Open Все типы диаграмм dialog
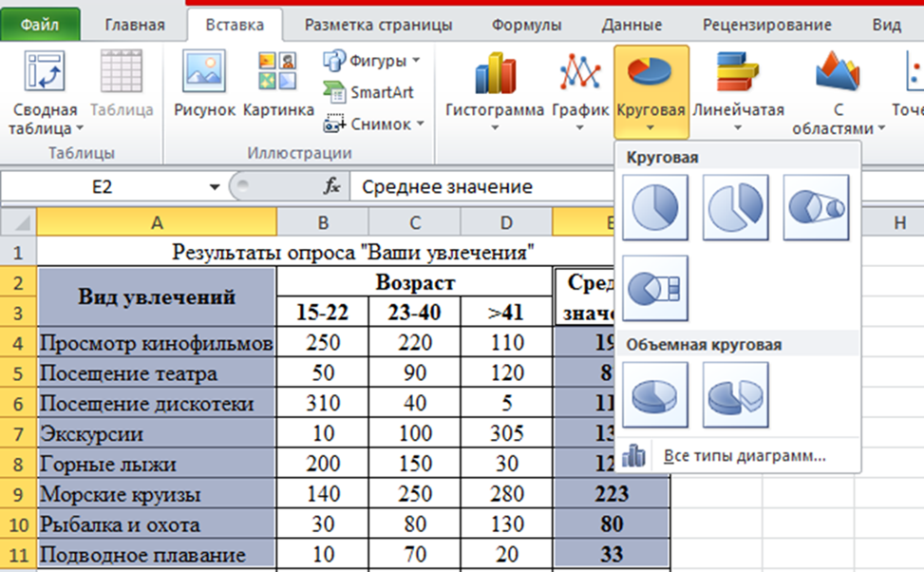924x572 pixels. point(738,456)
